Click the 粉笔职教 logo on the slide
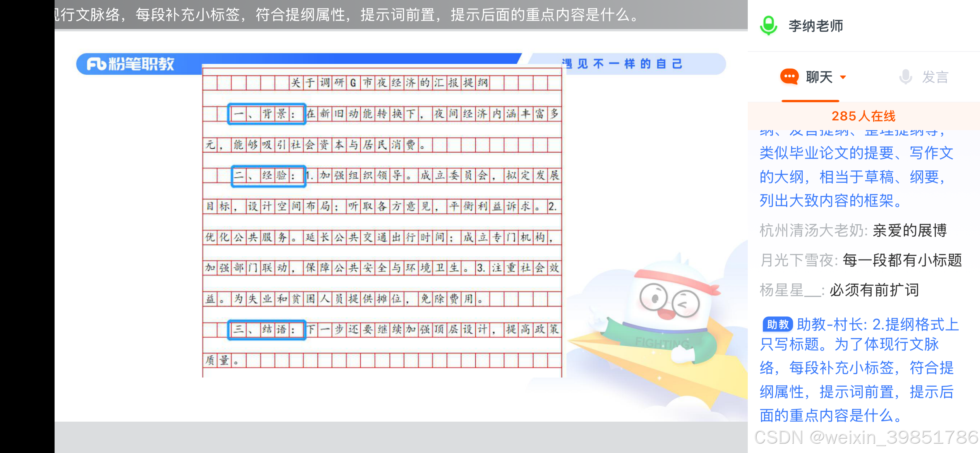The height and width of the screenshot is (453, 980). coord(130,64)
